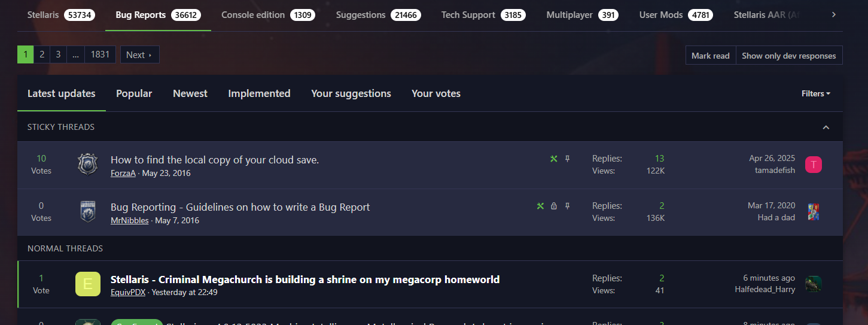868x325 pixels.
Task: Open tamadefish last poster link
Action: (x=775, y=171)
